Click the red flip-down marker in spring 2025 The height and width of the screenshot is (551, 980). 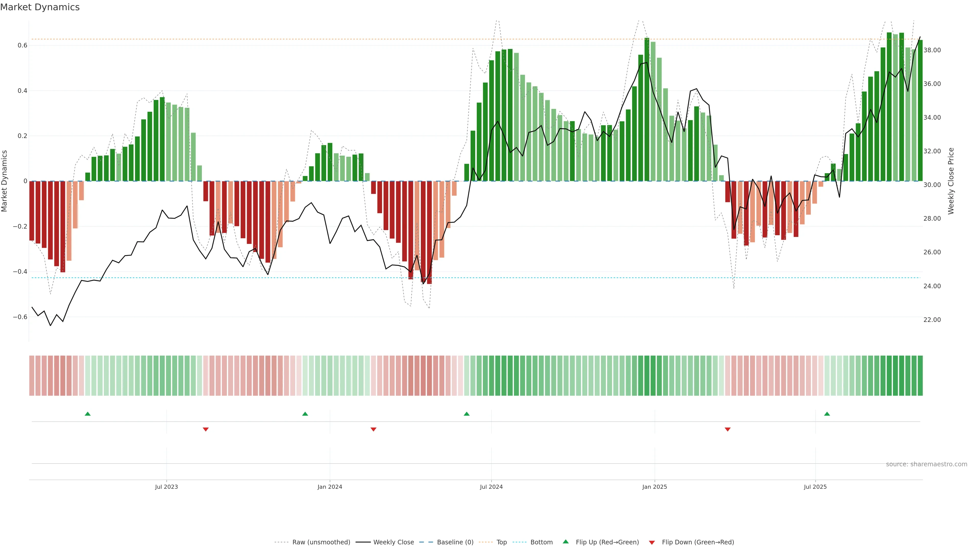[728, 429]
